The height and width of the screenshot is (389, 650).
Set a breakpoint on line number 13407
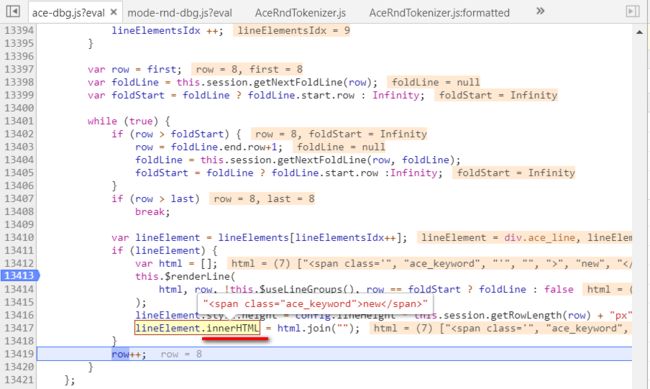point(19,199)
